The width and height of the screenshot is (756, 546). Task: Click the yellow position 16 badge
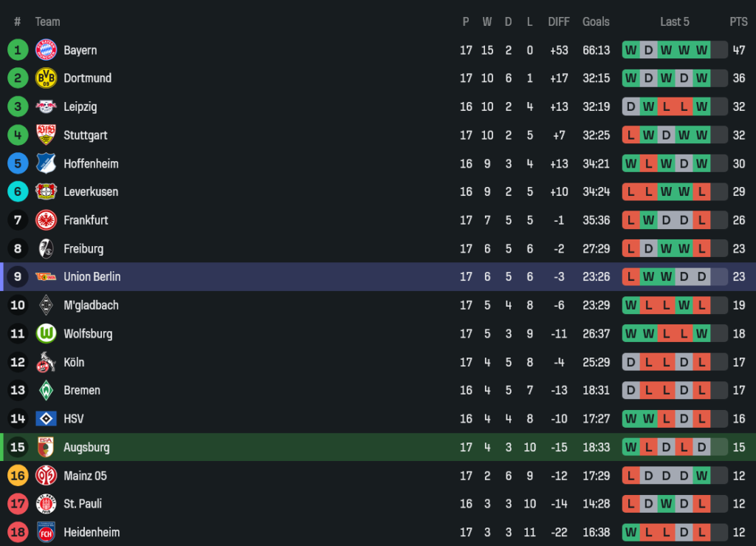point(18,476)
